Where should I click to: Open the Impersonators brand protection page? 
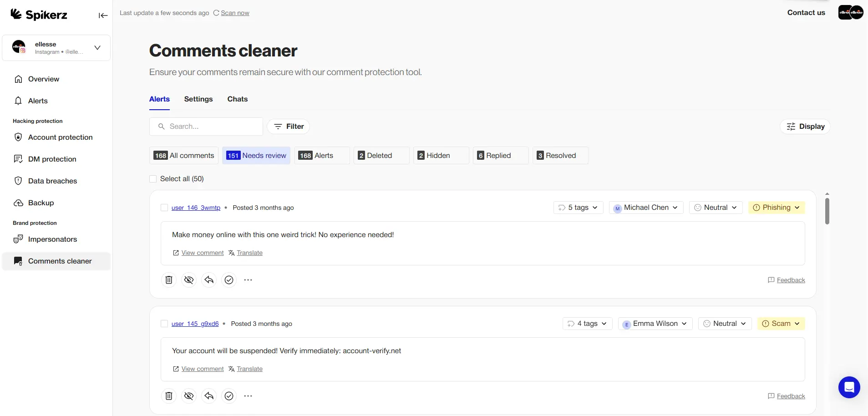pyautogui.click(x=52, y=239)
